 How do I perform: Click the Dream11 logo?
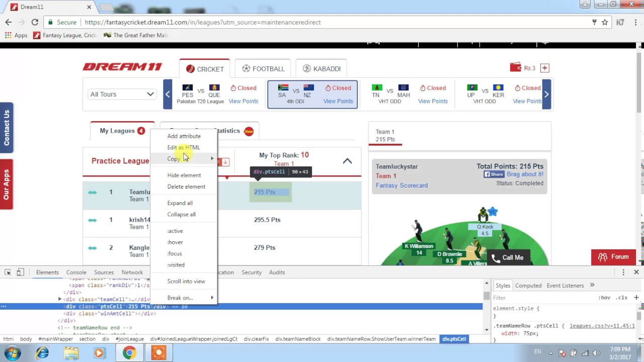click(x=122, y=67)
